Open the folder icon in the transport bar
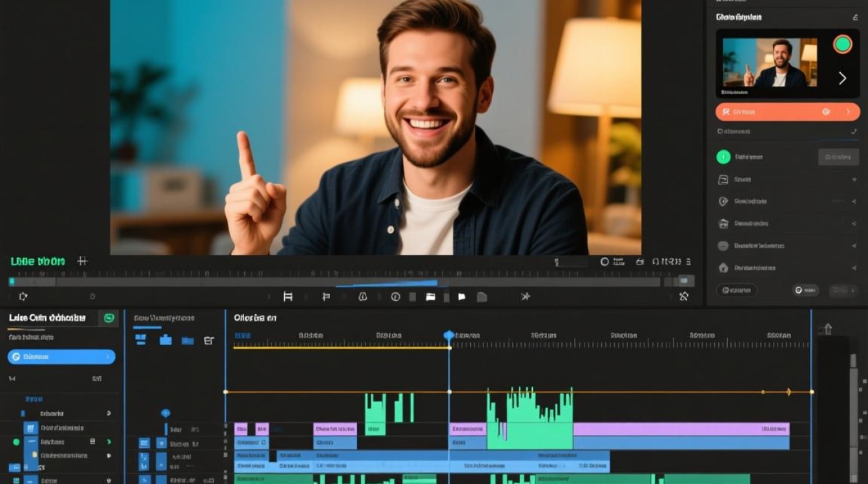The width and height of the screenshot is (868, 484). coord(430,297)
